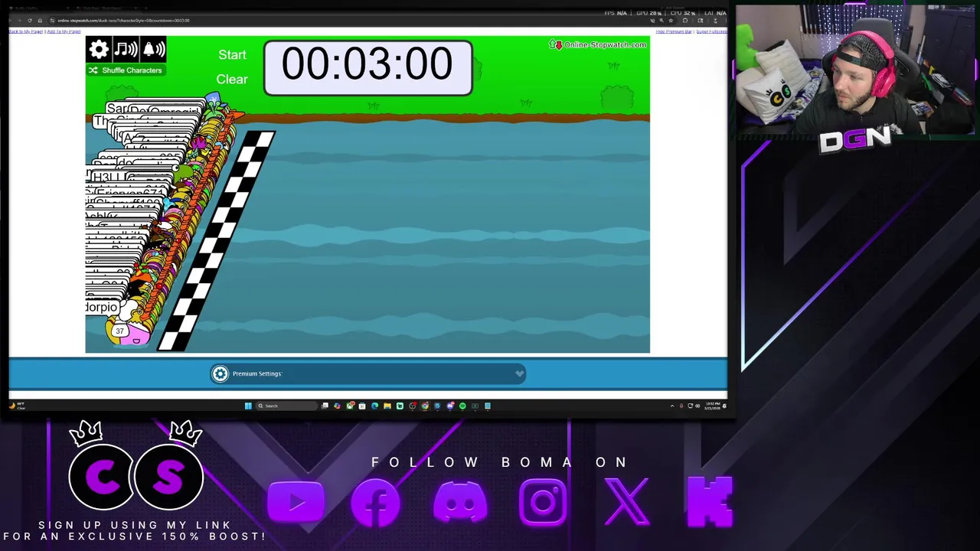Toggle the bell alarm sound icon
This screenshot has width=980, height=551.
coord(153,50)
